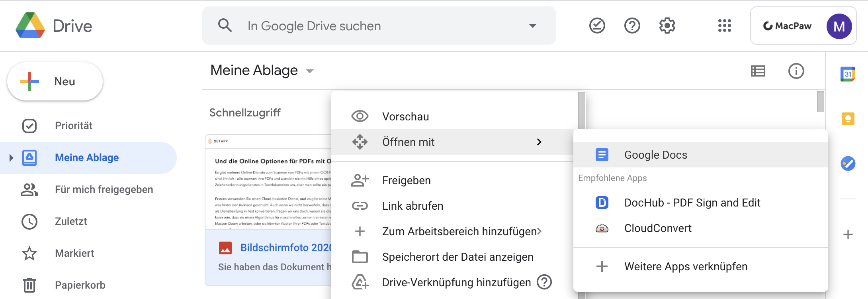Click the context menu scrollbar

click(x=582, y=111)
